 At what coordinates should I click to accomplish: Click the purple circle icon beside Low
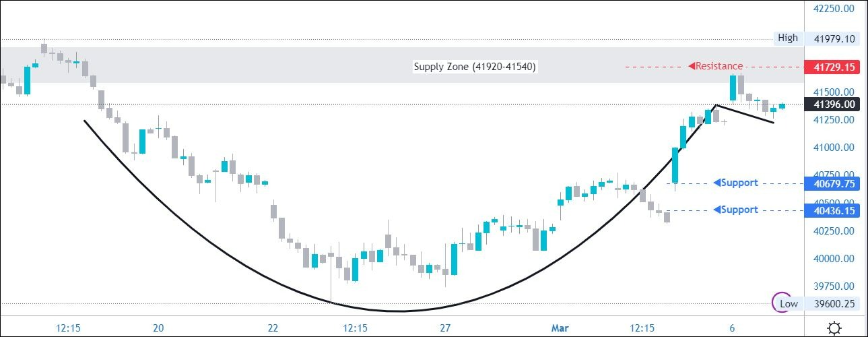(780, 301)
